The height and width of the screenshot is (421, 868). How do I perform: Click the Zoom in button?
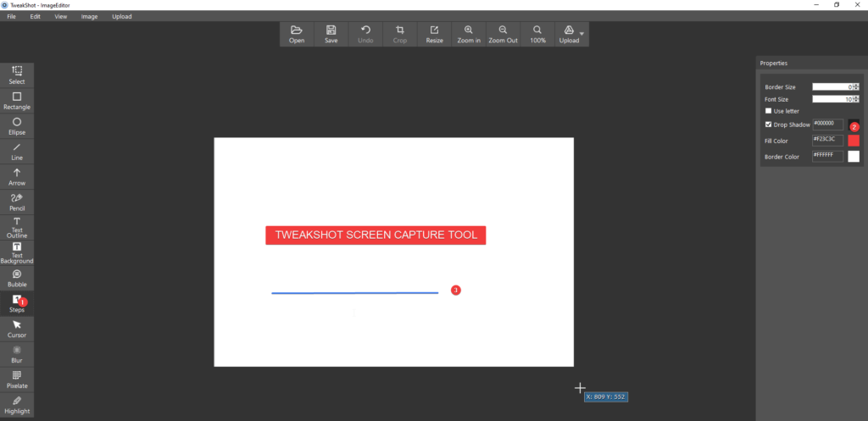[x=469, y=34]
